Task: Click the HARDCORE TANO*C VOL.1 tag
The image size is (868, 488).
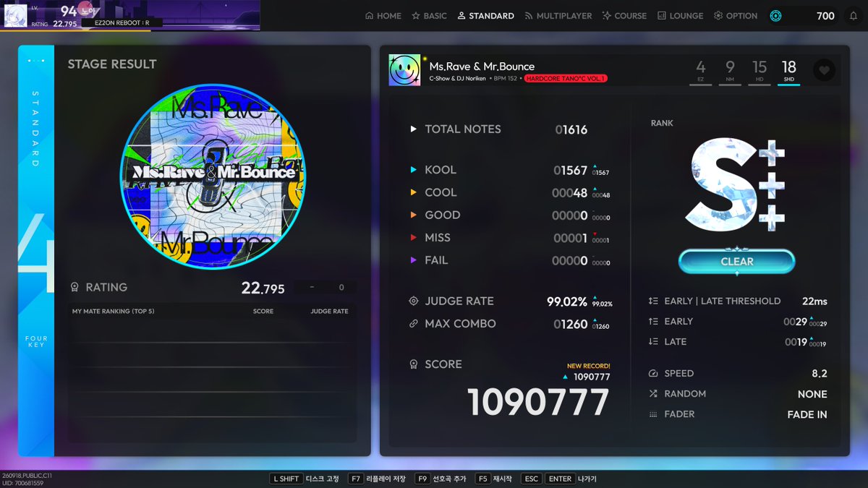Action: pos(566,78)
